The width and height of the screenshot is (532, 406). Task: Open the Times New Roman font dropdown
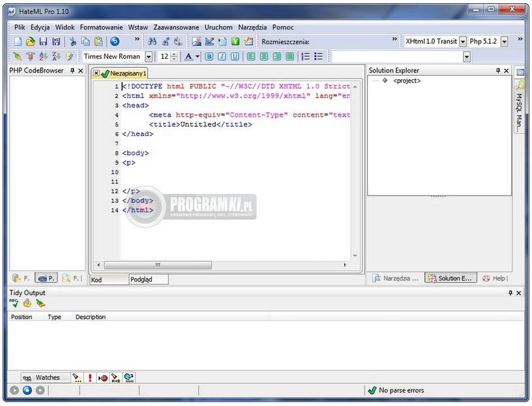pyautogui.click(x=149, y=57)
